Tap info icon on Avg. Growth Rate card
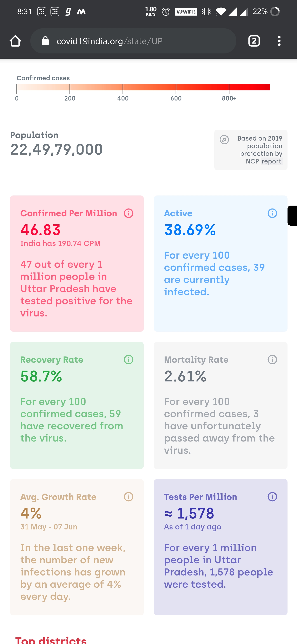 (x=128, y=496)
